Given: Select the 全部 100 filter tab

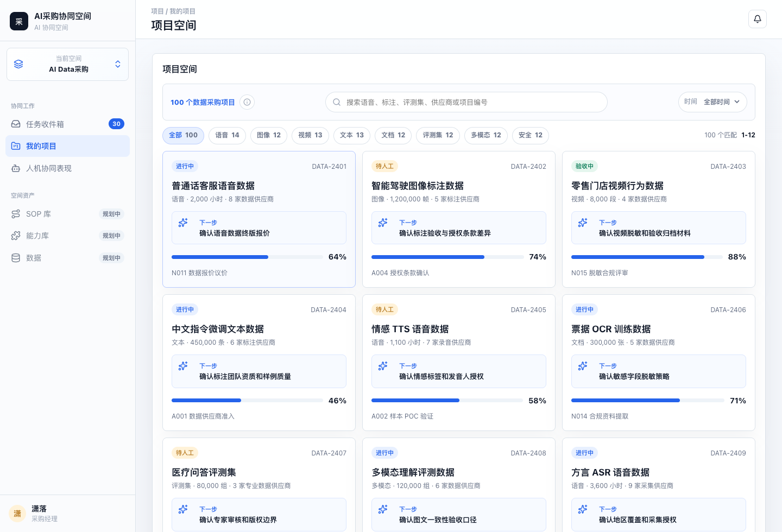Looking at the screenshot, I should coord(184,135).
